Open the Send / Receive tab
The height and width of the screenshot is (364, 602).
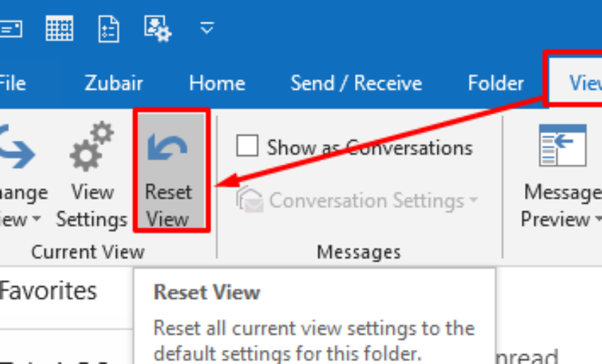pyautogui.click(x=356, y=83)
